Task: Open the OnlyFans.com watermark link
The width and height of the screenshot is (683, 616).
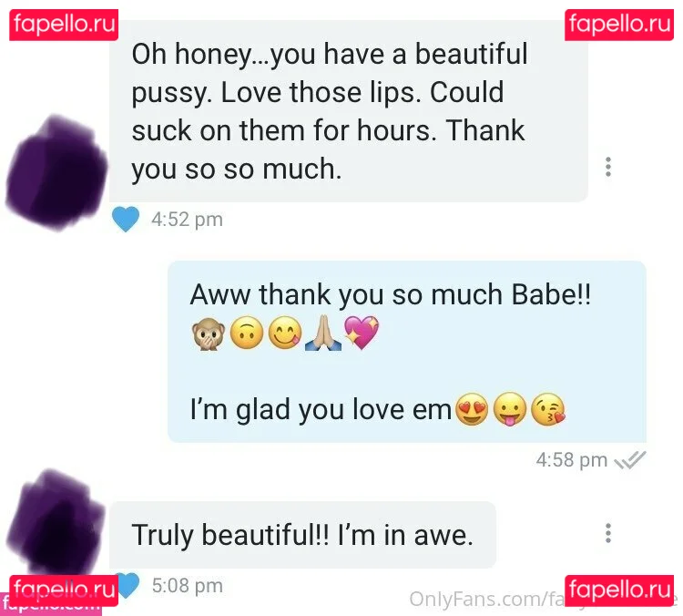Action: 487,599
